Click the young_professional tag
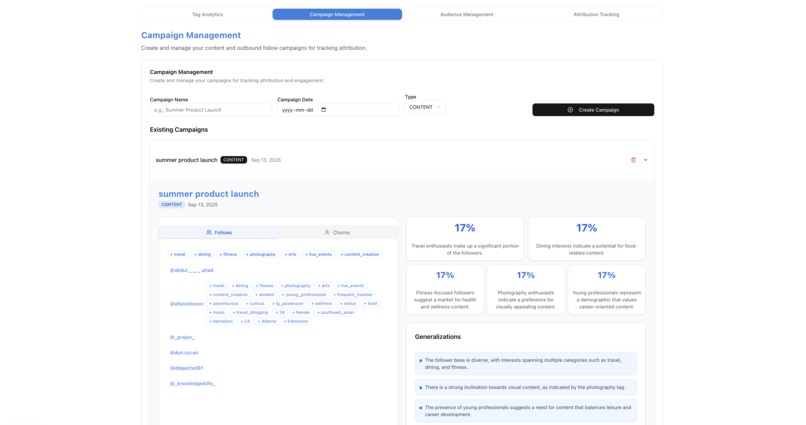Viewport: 806px width, 425px height. click(304, 294)
